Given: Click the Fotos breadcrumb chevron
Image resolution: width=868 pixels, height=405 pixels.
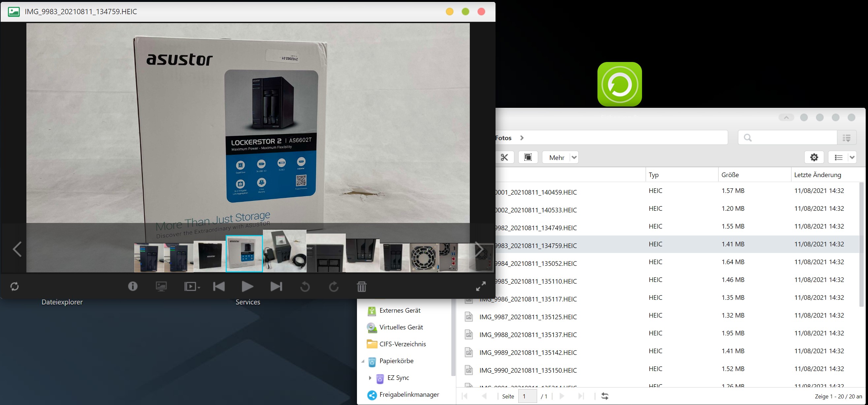Looking at the screenshot, I should 522,138.
